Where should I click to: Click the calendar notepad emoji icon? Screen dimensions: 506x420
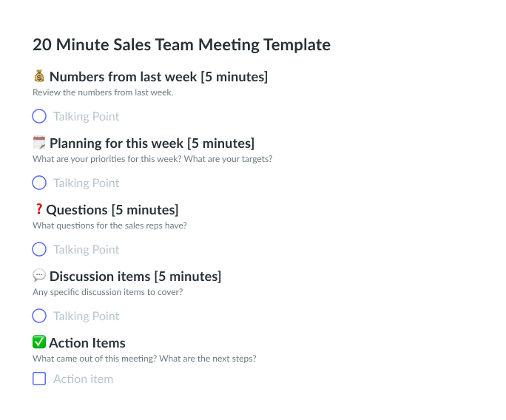[39, 143]
